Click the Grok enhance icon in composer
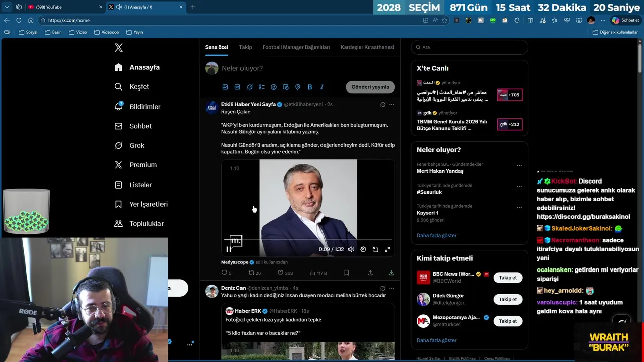The image size is (644, 362). [x=250, y=87]
